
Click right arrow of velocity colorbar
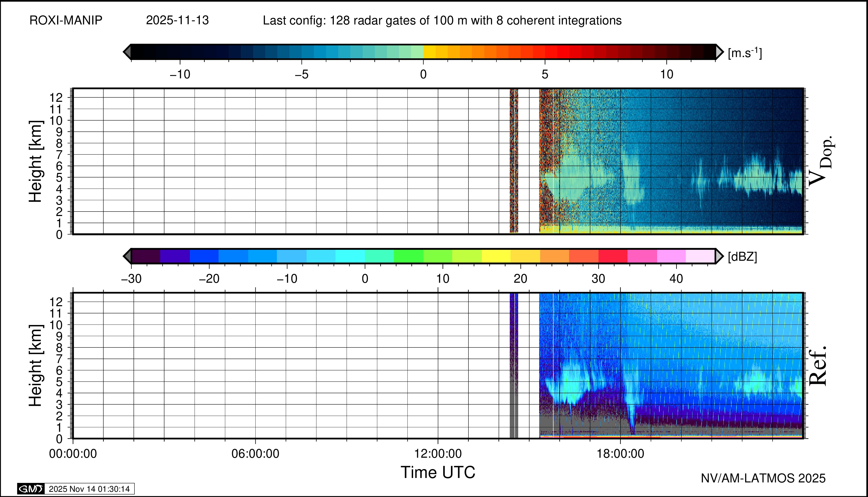pos(719,52)
